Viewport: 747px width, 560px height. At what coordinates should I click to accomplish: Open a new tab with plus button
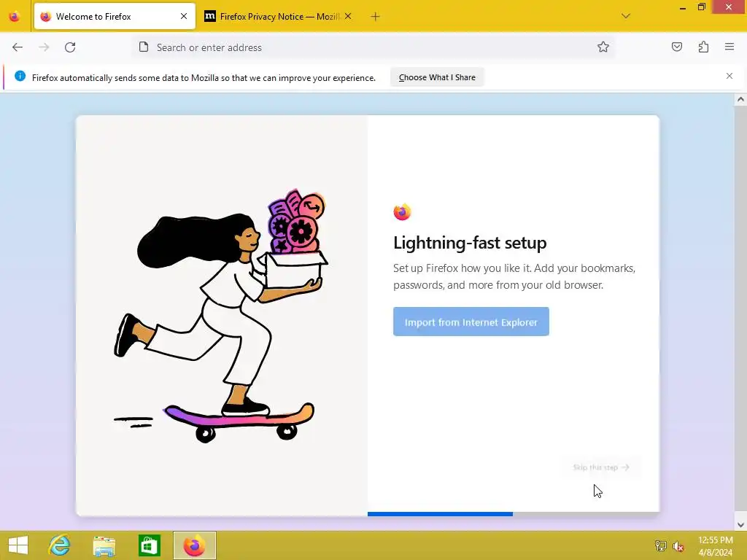click(376, 17)
